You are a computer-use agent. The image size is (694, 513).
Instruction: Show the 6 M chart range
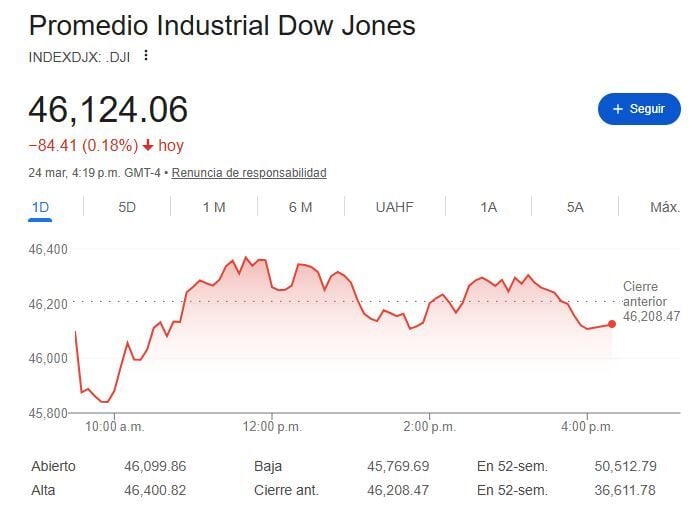pyautogui.click(x=300, y=207)
